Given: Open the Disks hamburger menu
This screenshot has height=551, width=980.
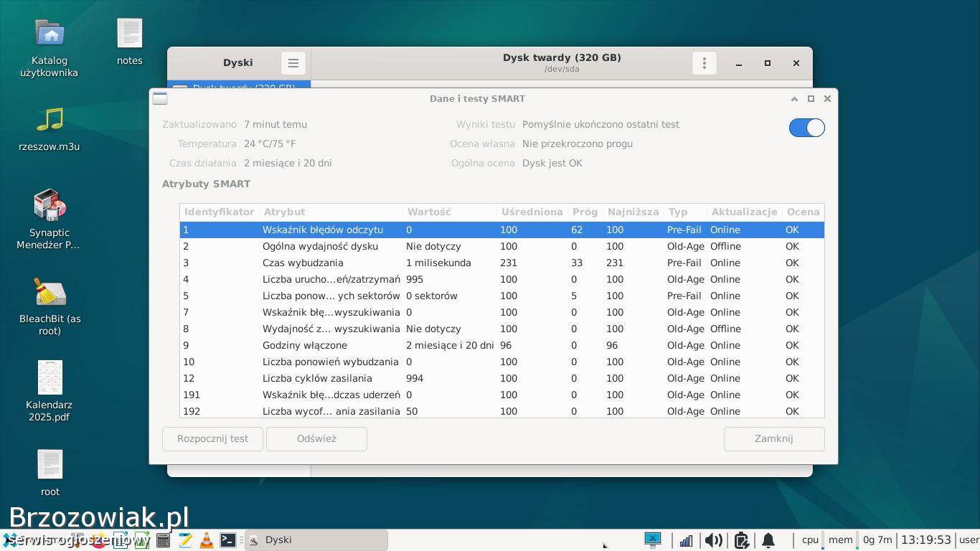Looking at the screenshot, I should coord(293,63).
